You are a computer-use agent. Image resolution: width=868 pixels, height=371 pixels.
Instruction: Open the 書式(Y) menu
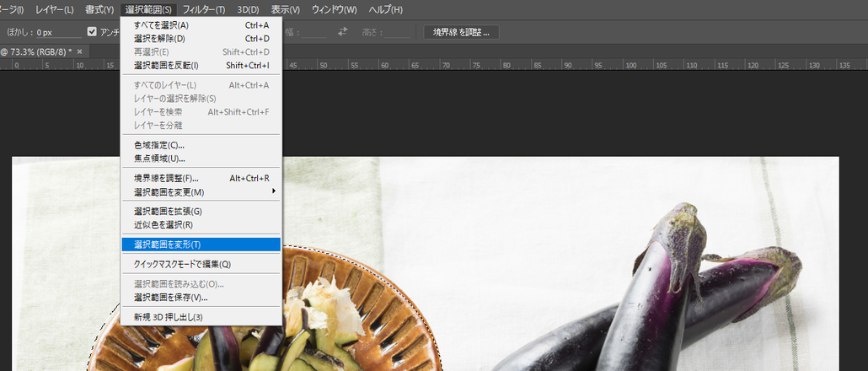(99, 10)
